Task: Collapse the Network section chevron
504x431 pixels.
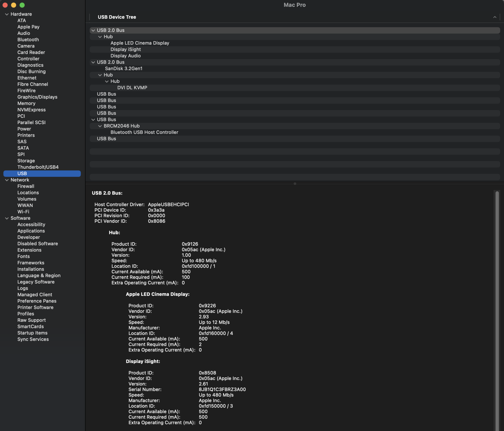Action: 7,180
